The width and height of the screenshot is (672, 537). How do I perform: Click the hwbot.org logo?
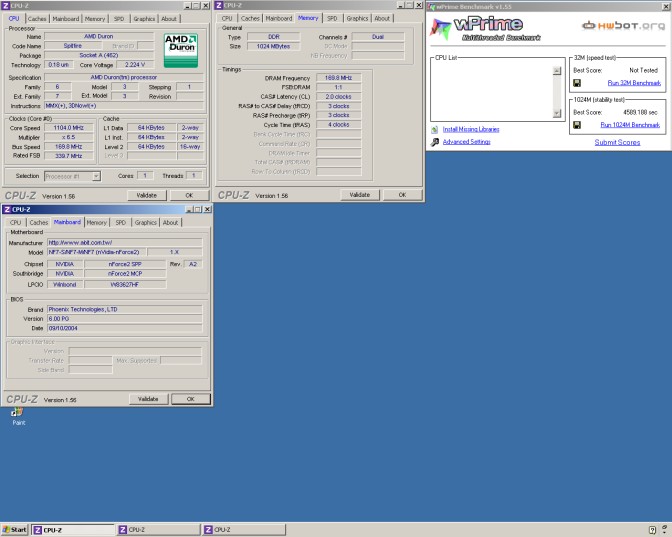click(623, 25)
